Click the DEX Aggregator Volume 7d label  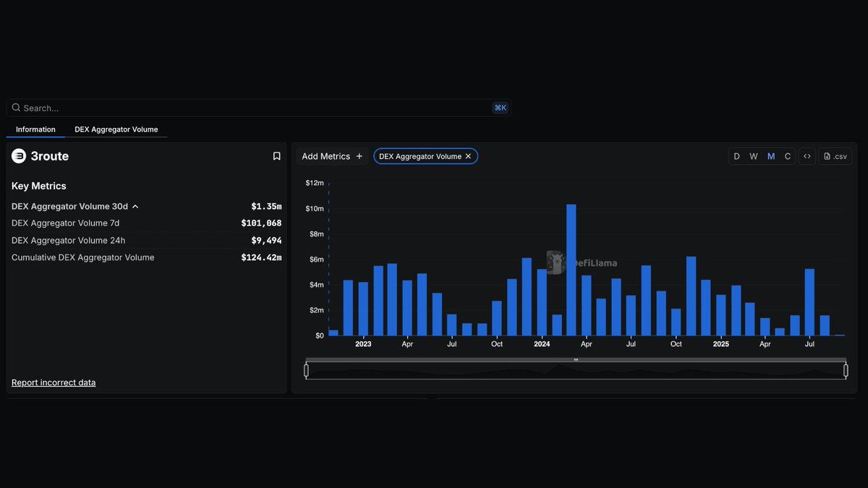65,223
